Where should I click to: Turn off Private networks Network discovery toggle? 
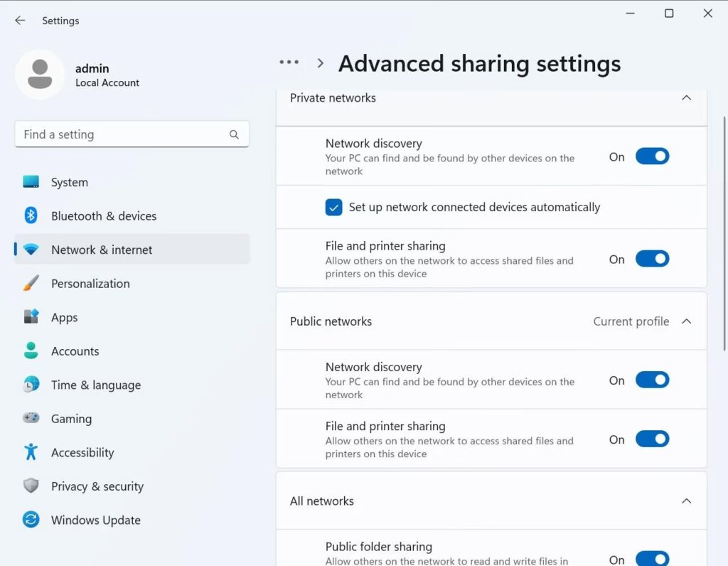coord(652,156)
